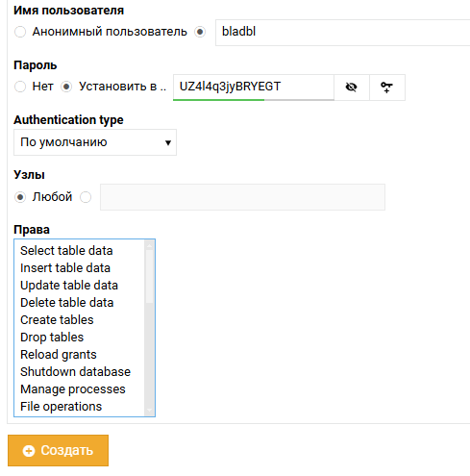Screen dimensions: 470x476
Task: Open the Authentication type dropdown
Action: tap(95, 142)
